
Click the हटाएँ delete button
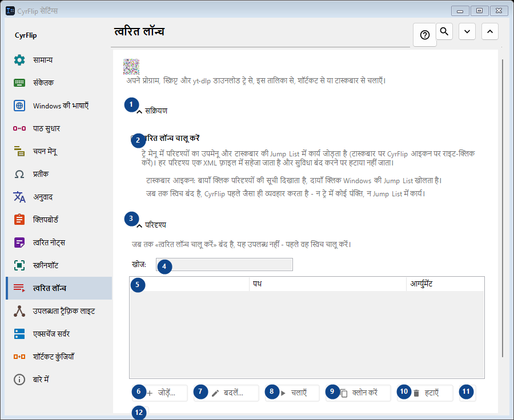point(425,393)
